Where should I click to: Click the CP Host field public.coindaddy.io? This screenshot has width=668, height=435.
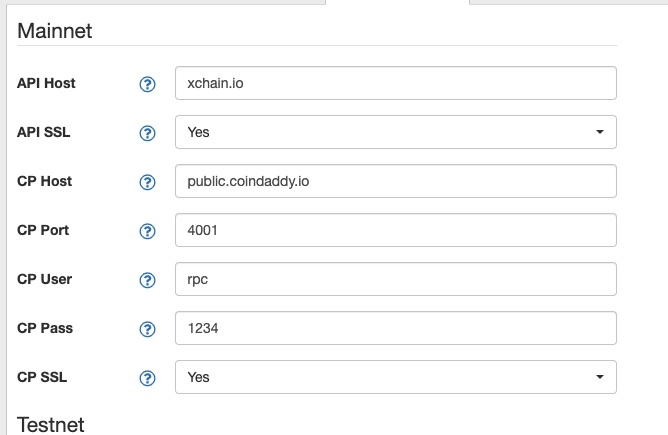pos(396,181)
